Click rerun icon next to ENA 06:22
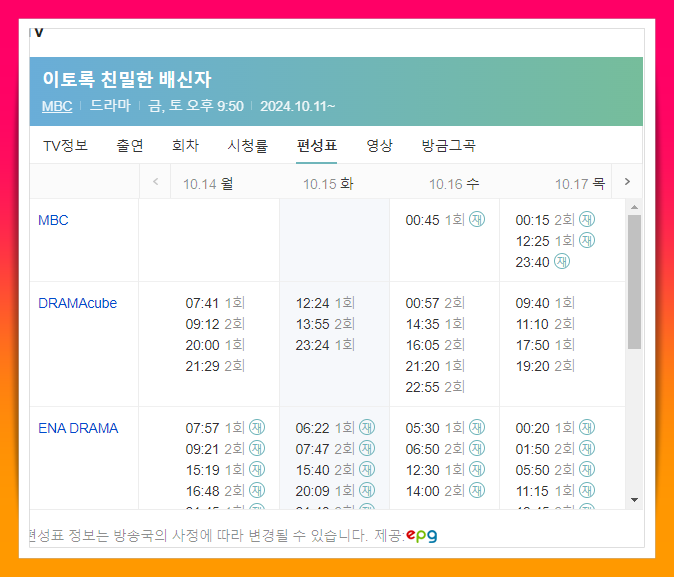 point(367,427)
